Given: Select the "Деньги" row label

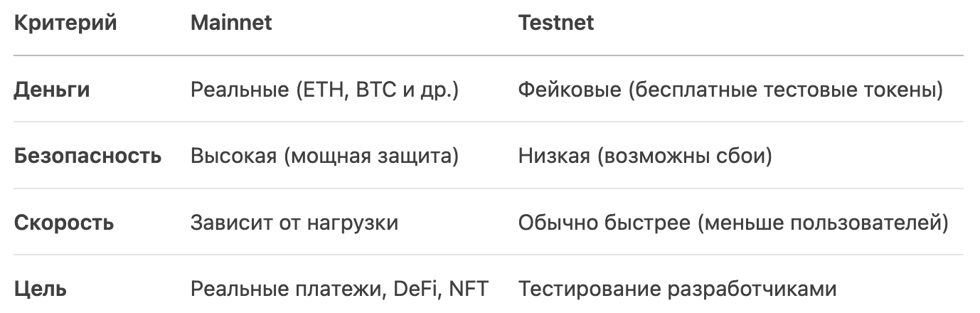Looking at the screenshot, I should [53, 90].
